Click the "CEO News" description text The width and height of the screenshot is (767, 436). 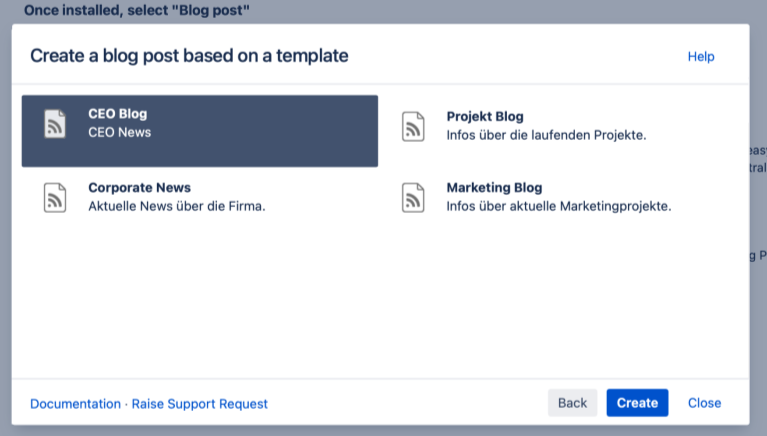pyautogui.click(x=119, y=132)
